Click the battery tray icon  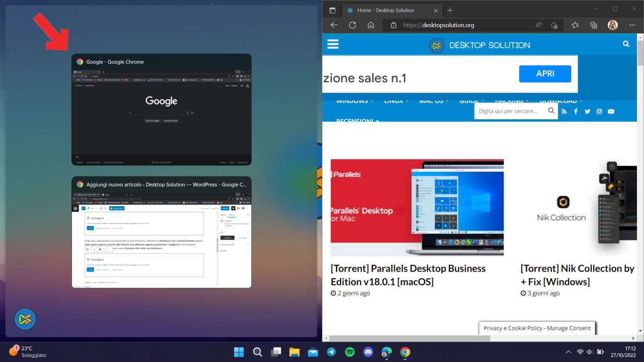[x=600, y=352]
